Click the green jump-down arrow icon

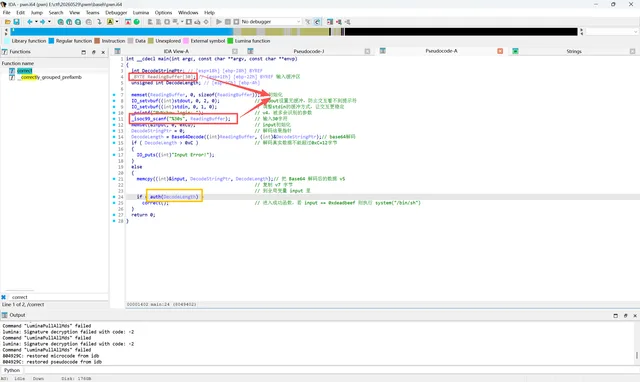[99, 22]
